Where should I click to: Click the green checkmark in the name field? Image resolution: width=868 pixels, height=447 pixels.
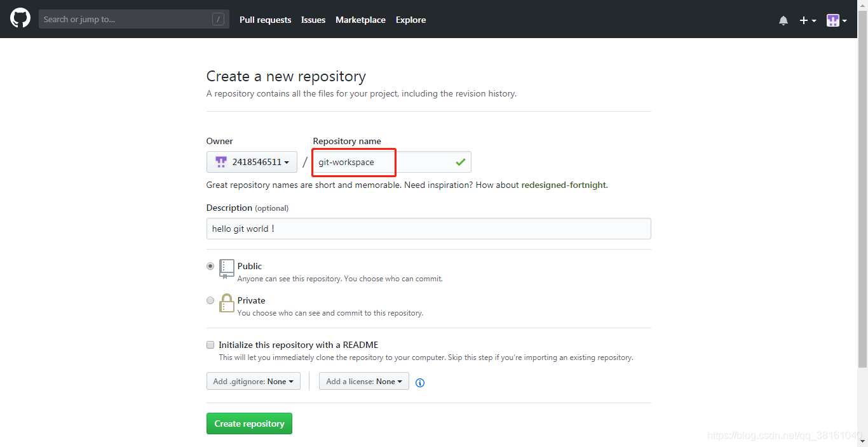click(x=461, y=163)
